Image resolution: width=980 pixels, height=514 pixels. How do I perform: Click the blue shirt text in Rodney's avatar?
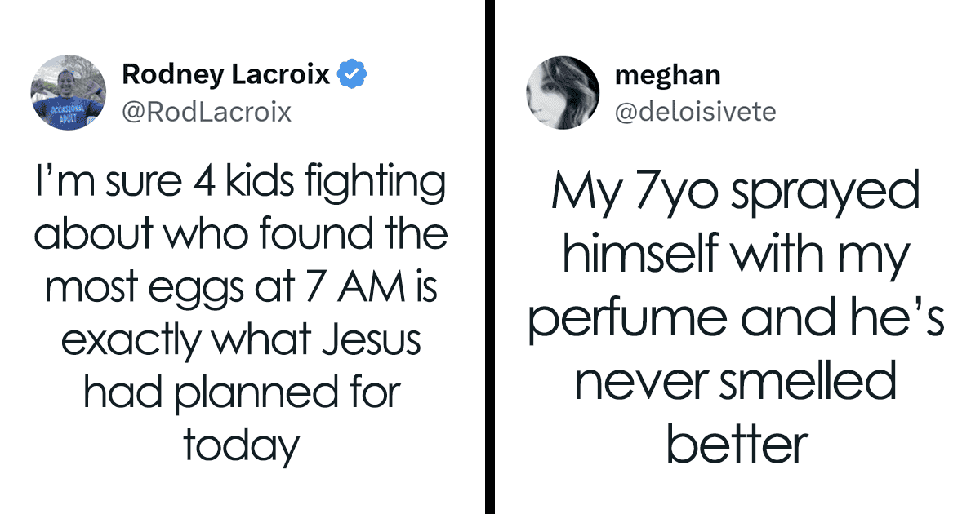point(64,113)
